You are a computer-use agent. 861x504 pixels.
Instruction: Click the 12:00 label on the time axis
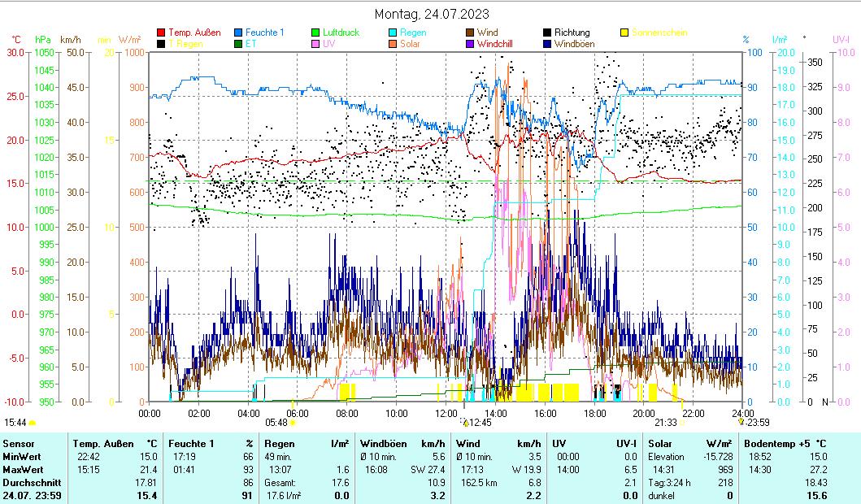point(446,413)
